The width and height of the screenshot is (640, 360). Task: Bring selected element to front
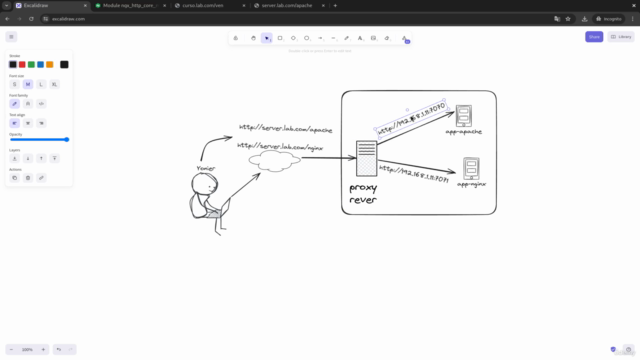click(54, 158)
